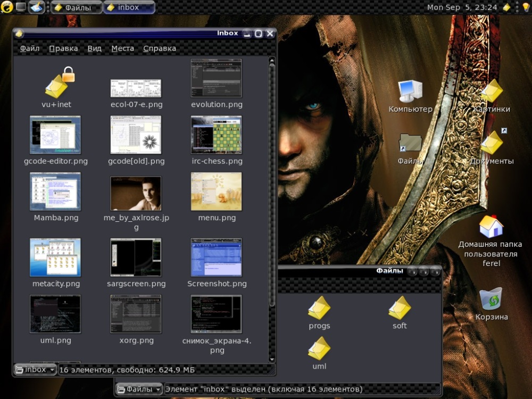Click the Файлы window title bar text
This screenshot has width=532, height=399.
(389, 271)
